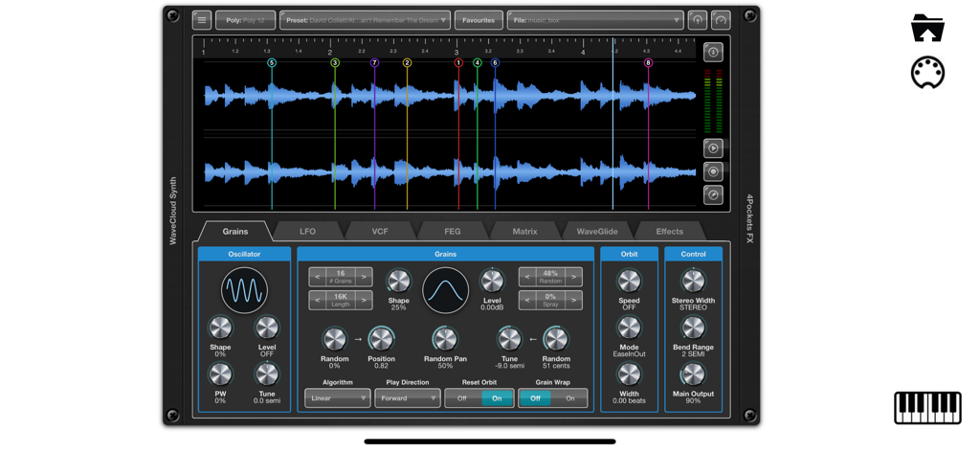Screen dimensions: 980x453
Task: Click the upload/export icon in top bar
Action: pos(698,20)
